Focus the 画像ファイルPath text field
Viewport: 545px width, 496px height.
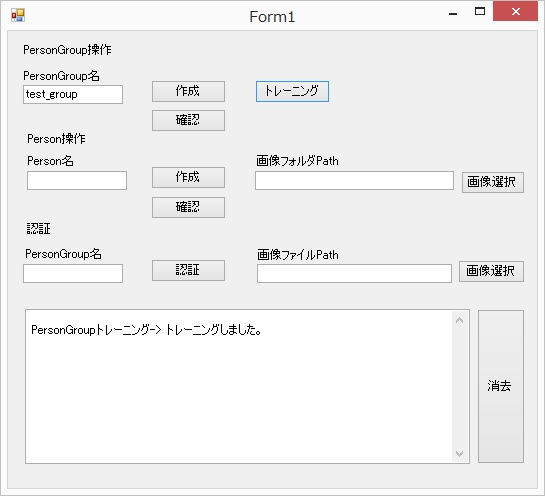point(355,274)
